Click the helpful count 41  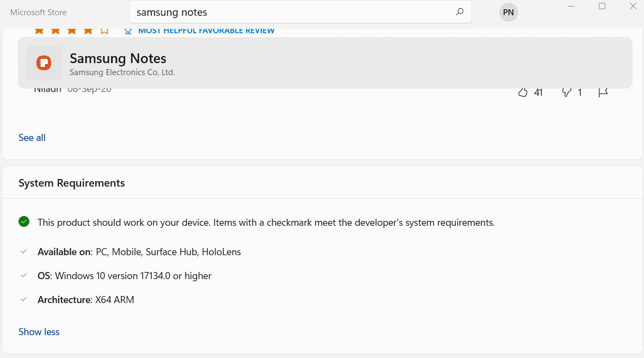[538, 93]
